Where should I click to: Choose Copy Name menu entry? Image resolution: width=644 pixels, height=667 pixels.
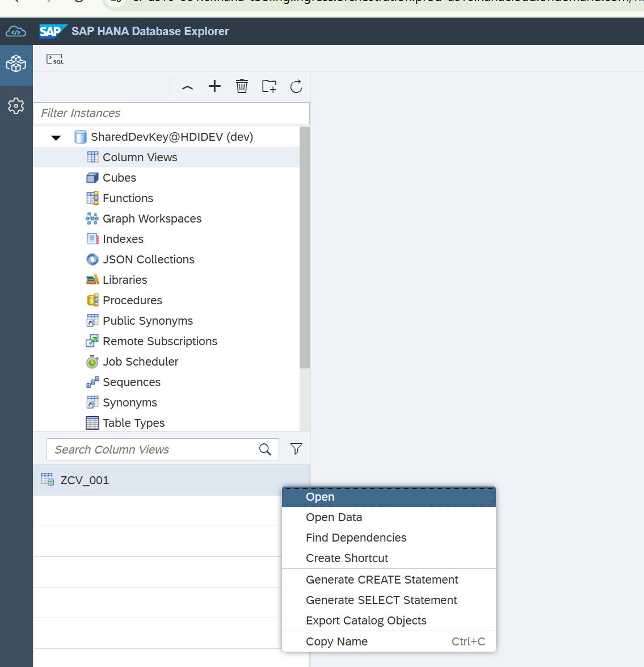click(x=389, y=641)
